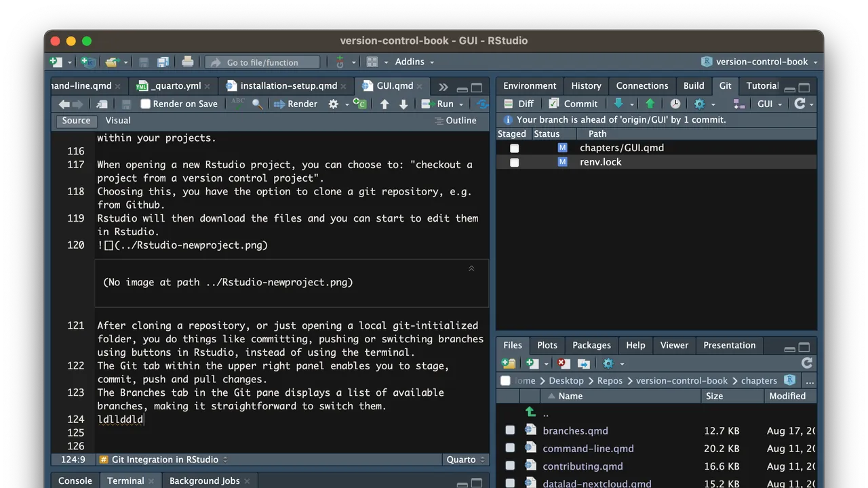Viewport: 868px width, 488px height.
Task: Go to next chunk down arrow
Action: [x=403, y=104]
